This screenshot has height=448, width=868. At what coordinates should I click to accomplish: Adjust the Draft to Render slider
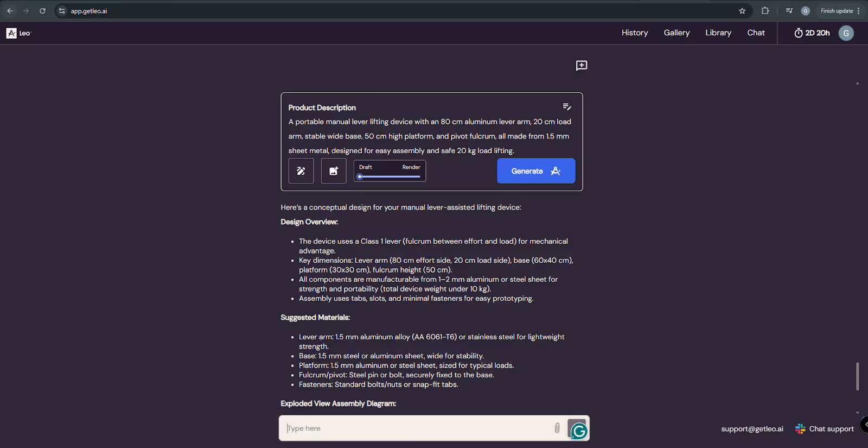[390, 176]
